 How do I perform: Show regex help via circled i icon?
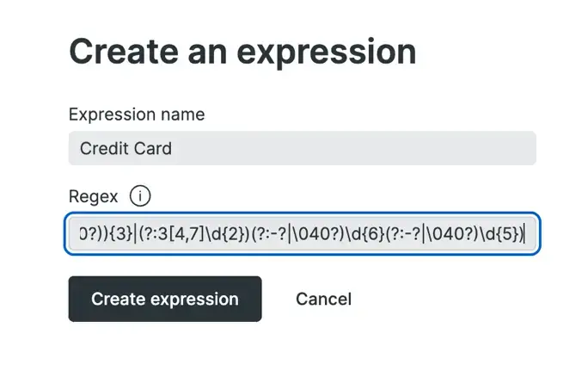pyautogui.click(x=140, y=196)
